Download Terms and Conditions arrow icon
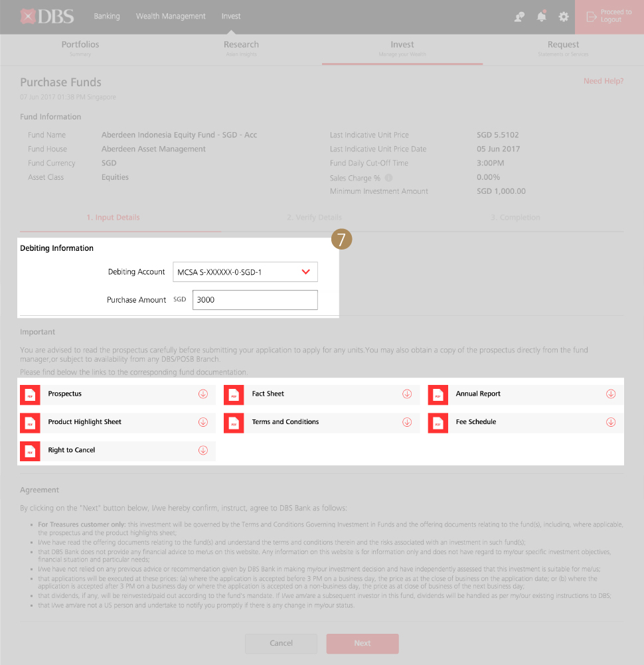The image size is (644, 665). pos(407,422)
